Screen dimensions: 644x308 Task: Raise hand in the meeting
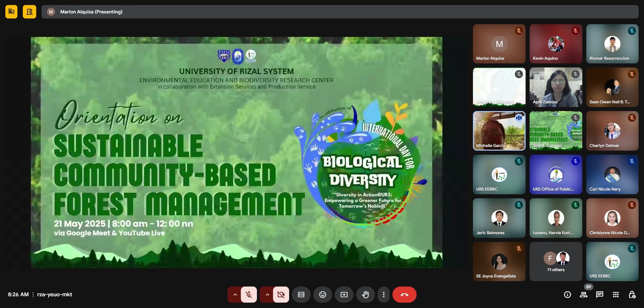pyautogui.click(x=366, y=295)
